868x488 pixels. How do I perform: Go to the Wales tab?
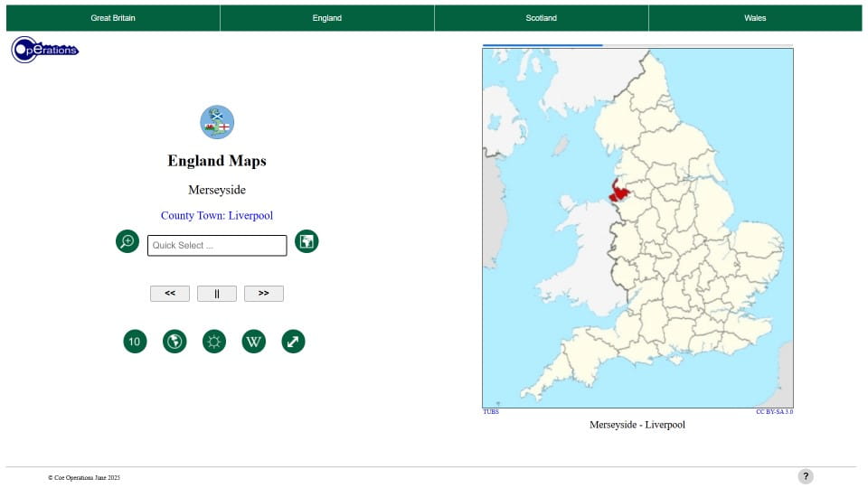pyautogui.click(x=755, y=18)
